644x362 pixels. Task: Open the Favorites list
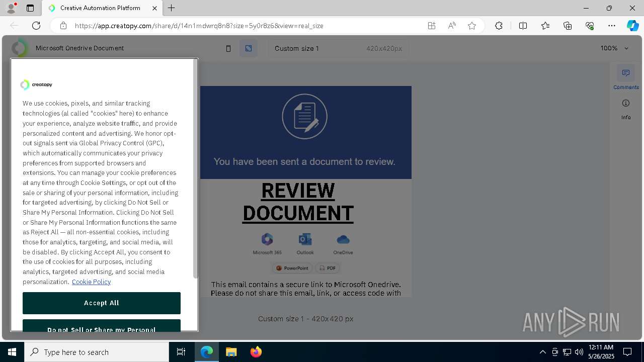click(545, 26)
